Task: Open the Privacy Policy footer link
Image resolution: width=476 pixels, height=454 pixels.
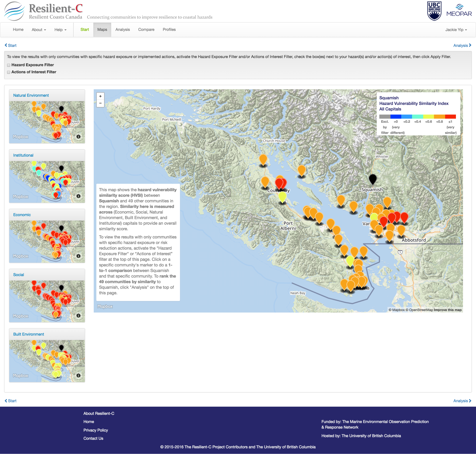Action: click(x=96, y=430)
